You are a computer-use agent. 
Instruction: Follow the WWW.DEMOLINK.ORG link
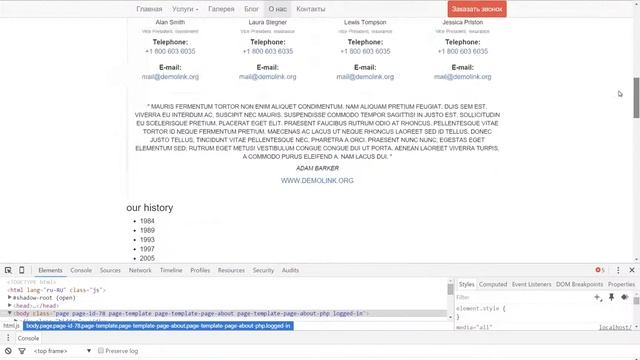point(317,180)
